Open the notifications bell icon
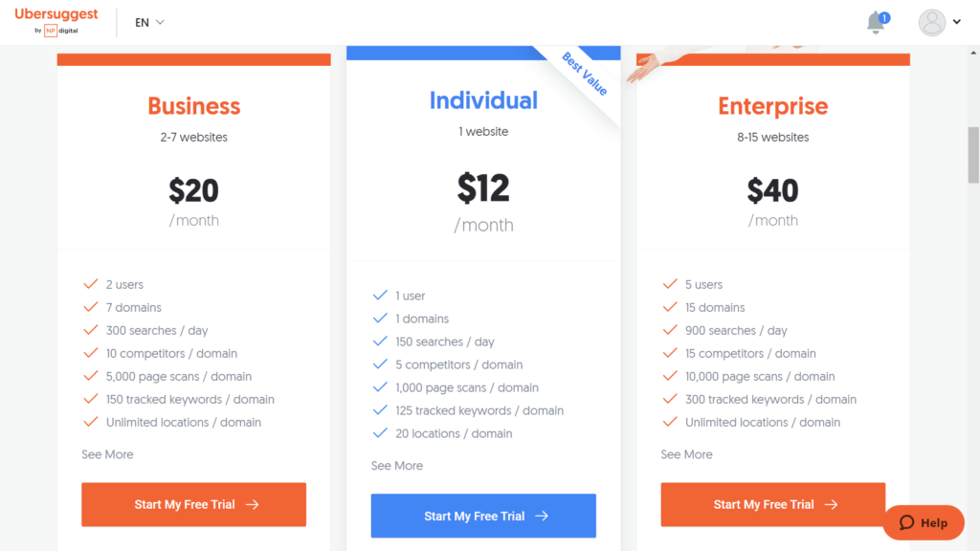The image size is (980, 551). 877,23
